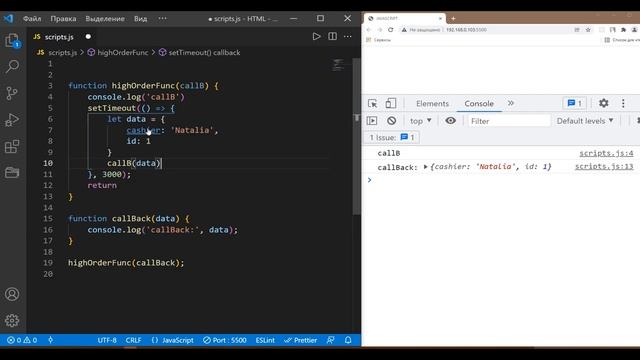
Task: Open the Default levels dropdown
Action: click(x=585, y=121)
